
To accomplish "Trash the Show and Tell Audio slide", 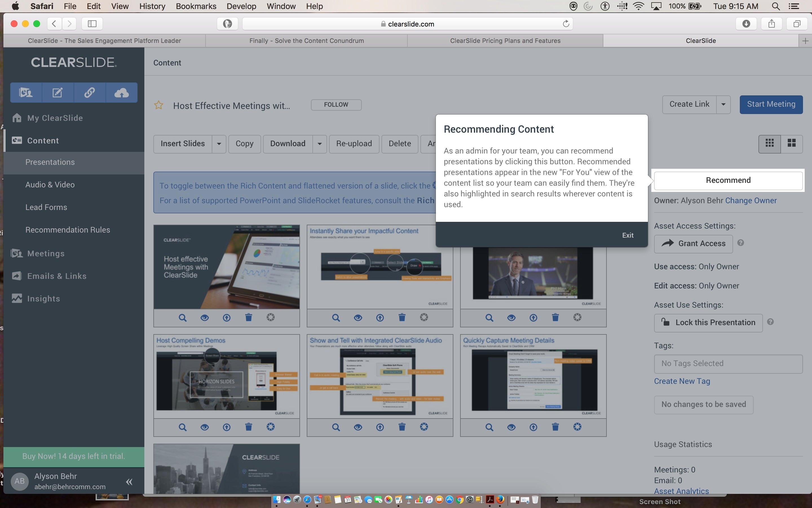I will coord(402,427).
